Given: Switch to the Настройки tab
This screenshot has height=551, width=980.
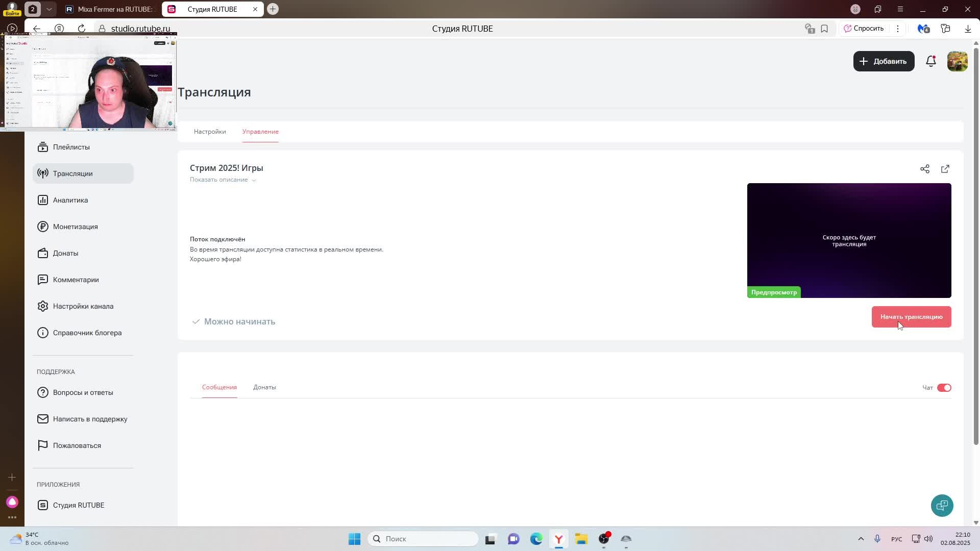Looking at the screenshot, I should click(210, 132).
